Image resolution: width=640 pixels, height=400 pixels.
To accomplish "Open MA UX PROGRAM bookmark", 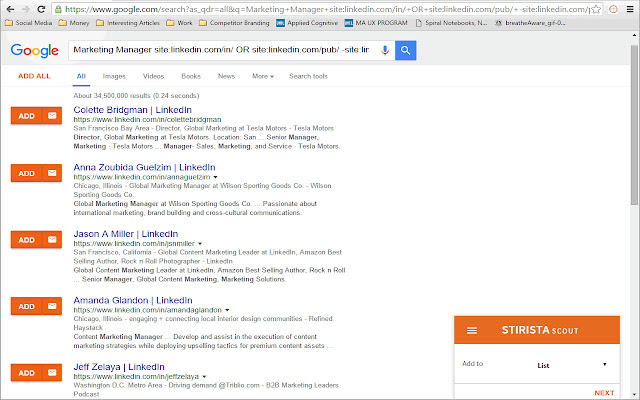I will pos(376,23).
